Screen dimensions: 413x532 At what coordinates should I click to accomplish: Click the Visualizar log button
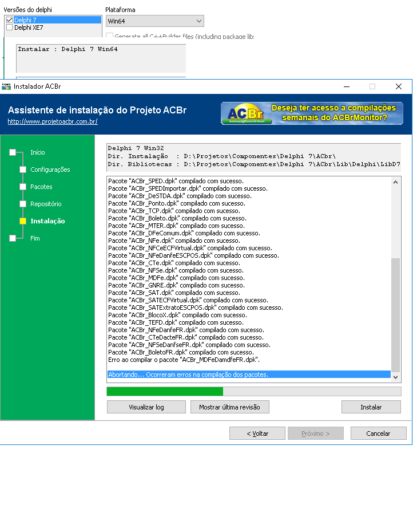pos(146,407)
